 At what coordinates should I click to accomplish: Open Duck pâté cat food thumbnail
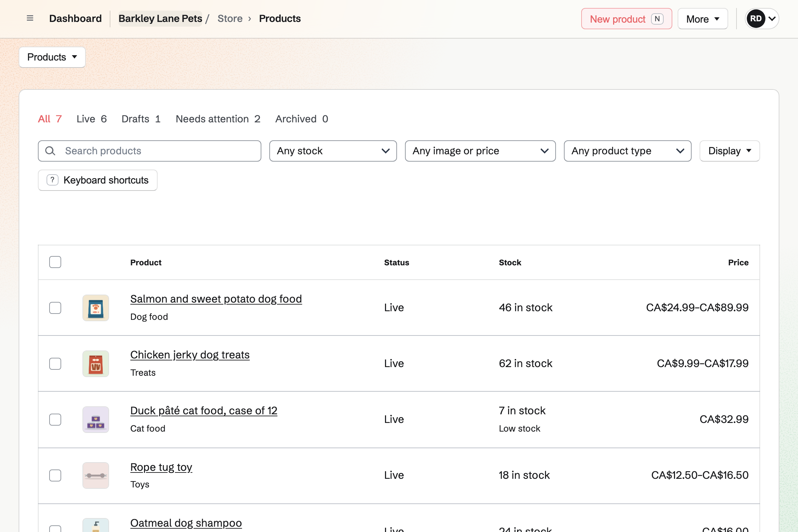coord(96,420)
